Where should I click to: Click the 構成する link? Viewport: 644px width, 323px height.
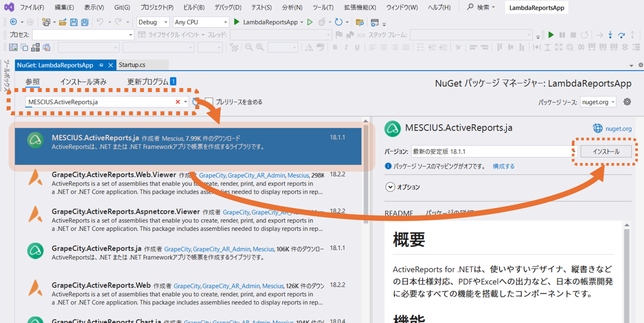(x=504, y=166)
